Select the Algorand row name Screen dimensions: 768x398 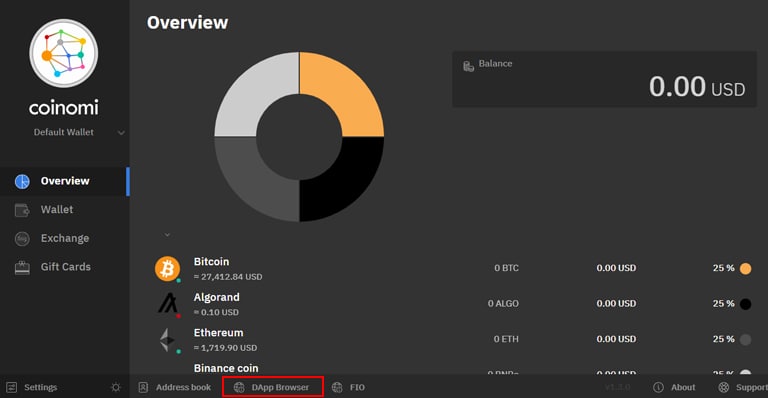point(216,297)
